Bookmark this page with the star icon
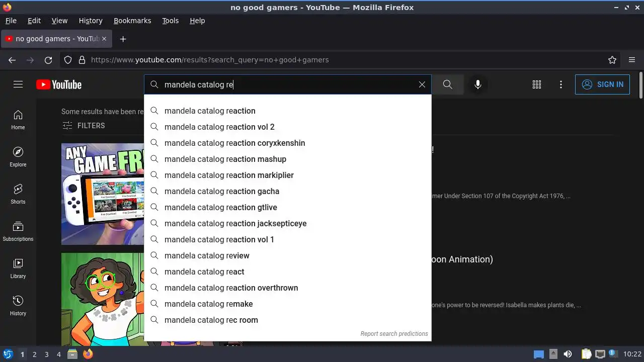The image size is (644, 362). coord(612,60)
